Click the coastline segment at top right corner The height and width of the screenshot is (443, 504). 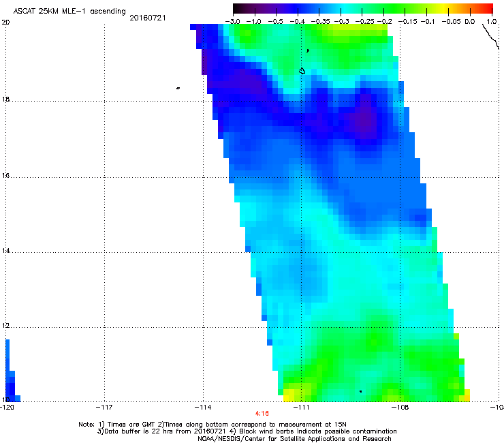coord(490,37)
